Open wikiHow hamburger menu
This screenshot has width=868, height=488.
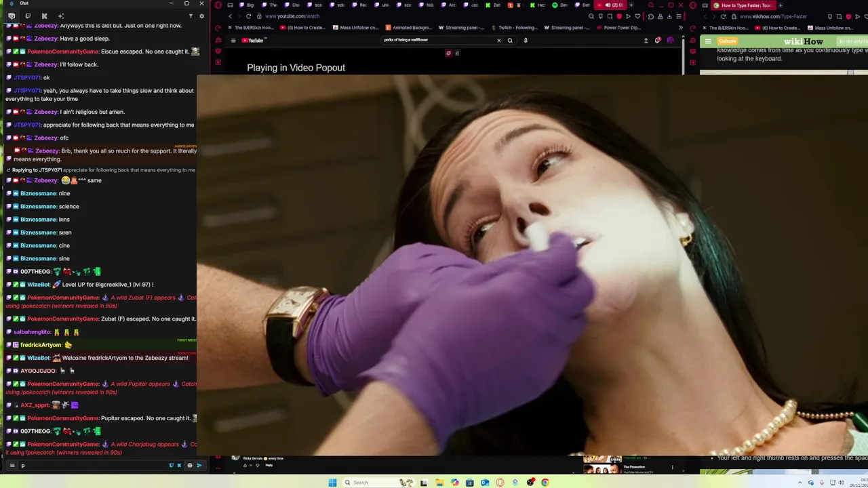pyautogui.click(x=708, y=42)
